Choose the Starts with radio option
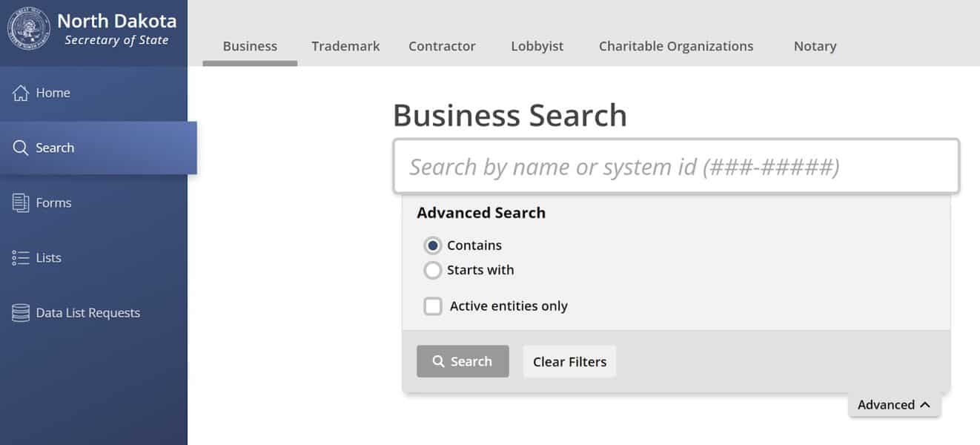The image size is (980, 445). coord(433,270)
